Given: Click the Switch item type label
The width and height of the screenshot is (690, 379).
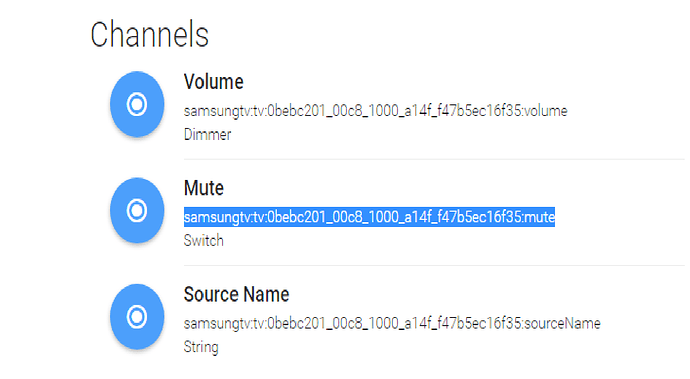Looking at the screenshot, I should [203, 241].
